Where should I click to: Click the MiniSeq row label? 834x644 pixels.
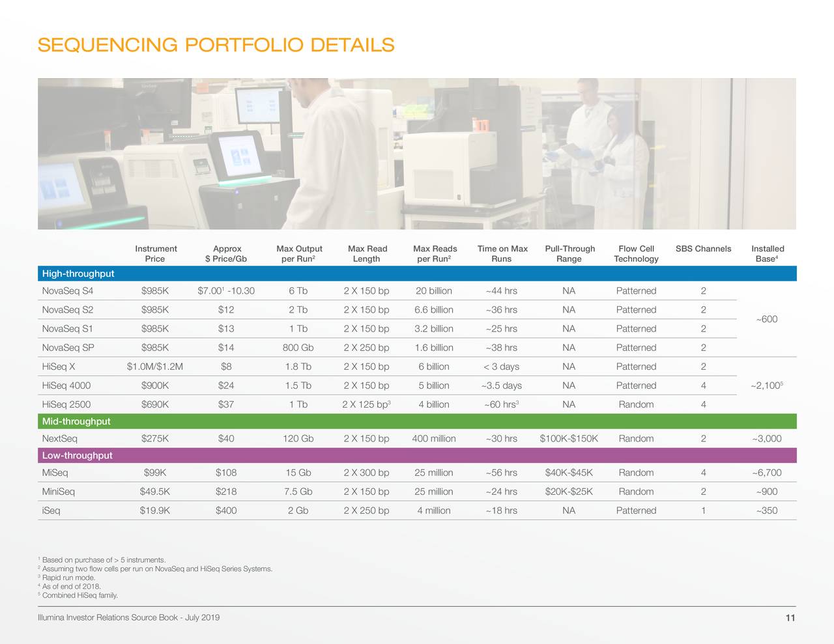coord(59,492)
